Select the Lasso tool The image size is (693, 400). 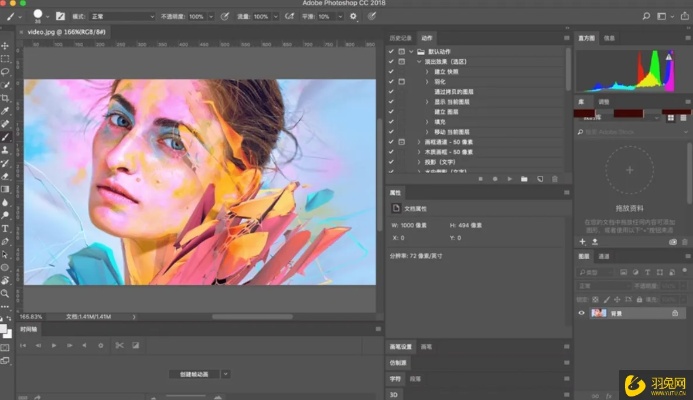click(5, 72)
